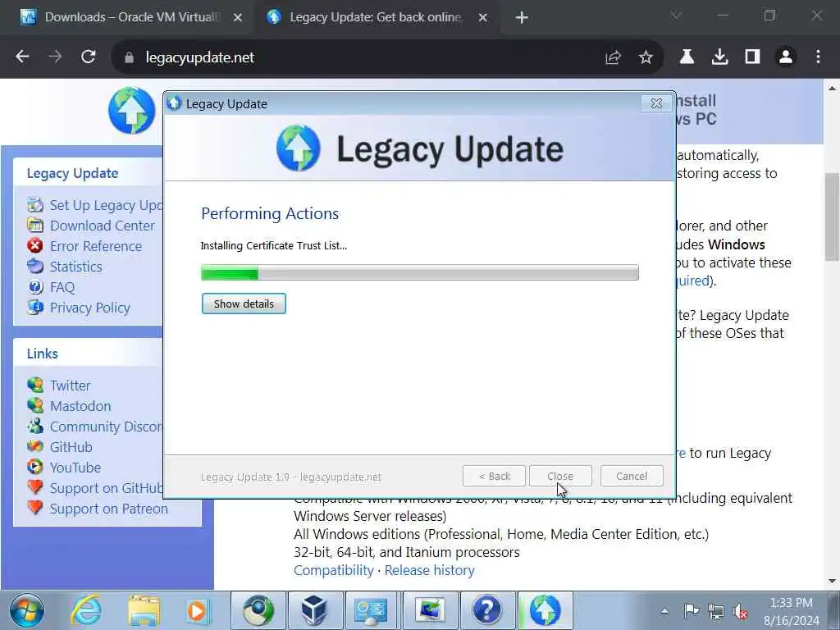Click the page scrollbar up arrow

(x=832, y=88)
